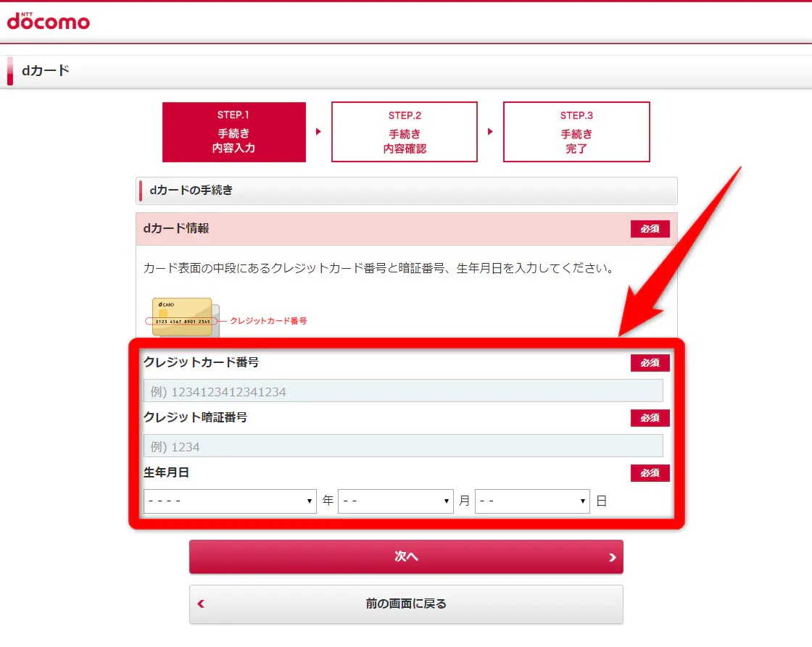Image resolution: width=812 pixels, height=647 pixels.
Task: Click the 生年月日 field label
Action: coord(166,472)
